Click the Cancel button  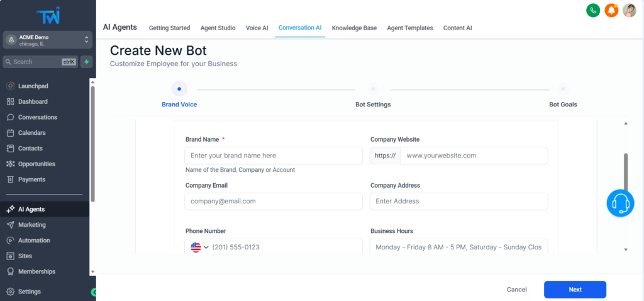[517, 290]
